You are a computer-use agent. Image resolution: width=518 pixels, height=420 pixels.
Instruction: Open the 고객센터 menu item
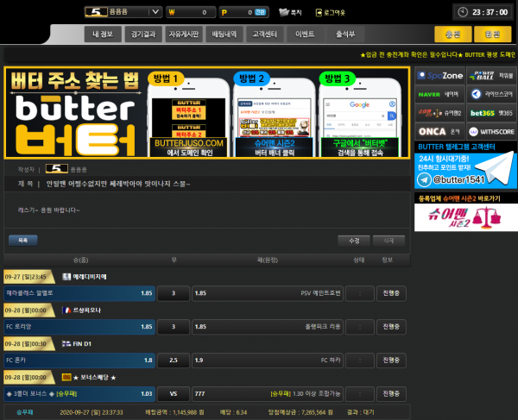point(262,35)
